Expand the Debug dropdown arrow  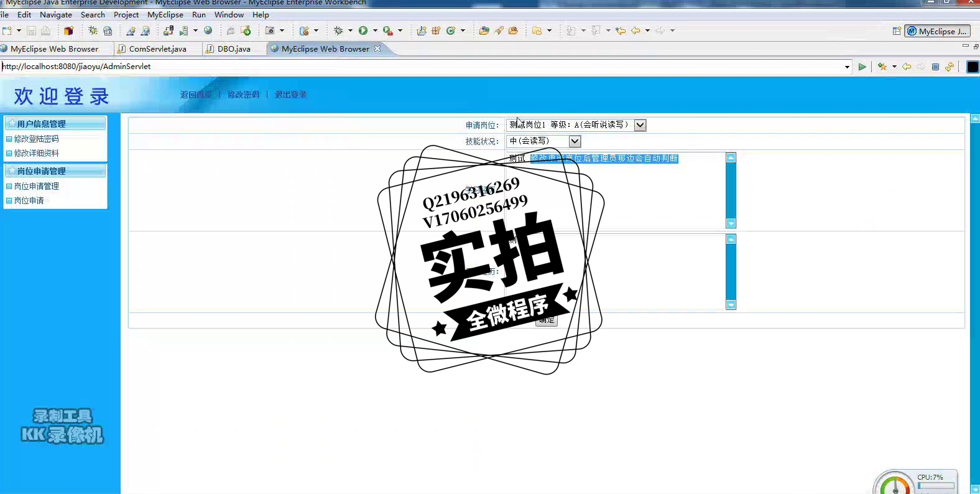(x=350, y=30)
